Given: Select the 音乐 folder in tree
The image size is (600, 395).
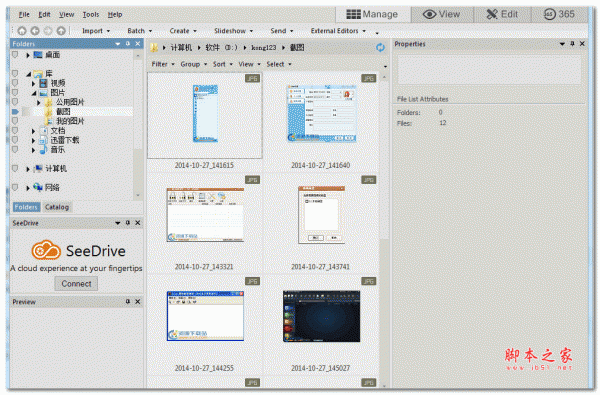Looking at the screenshot, I should coord(58,150).
